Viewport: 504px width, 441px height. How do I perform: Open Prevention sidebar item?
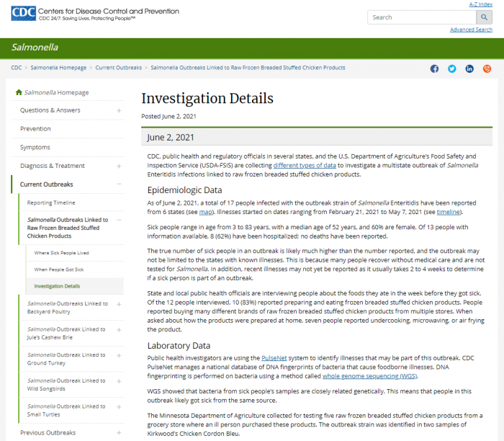[x=35, y=129]
